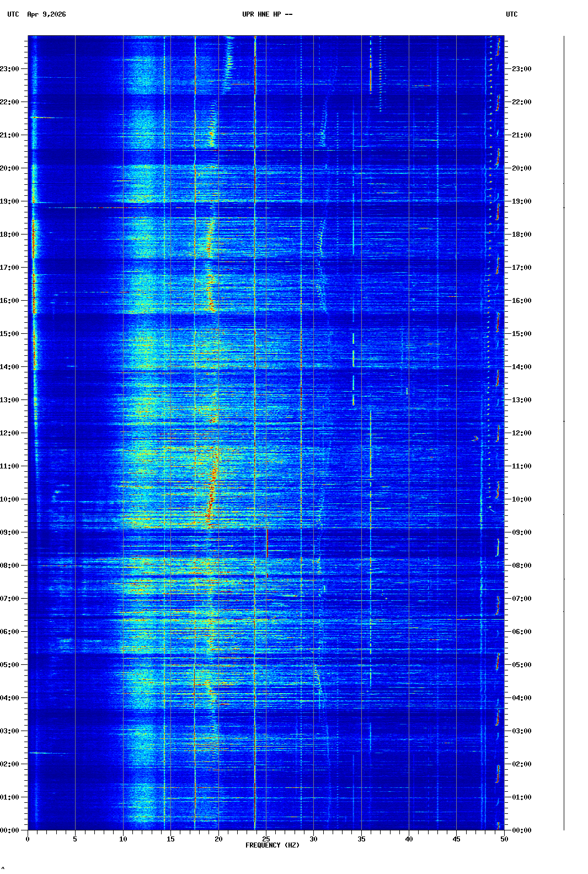Click the 50 Hz frequency tick label
Screen dimensions: 588x874
pyautogui.click(x=504, y=839)
